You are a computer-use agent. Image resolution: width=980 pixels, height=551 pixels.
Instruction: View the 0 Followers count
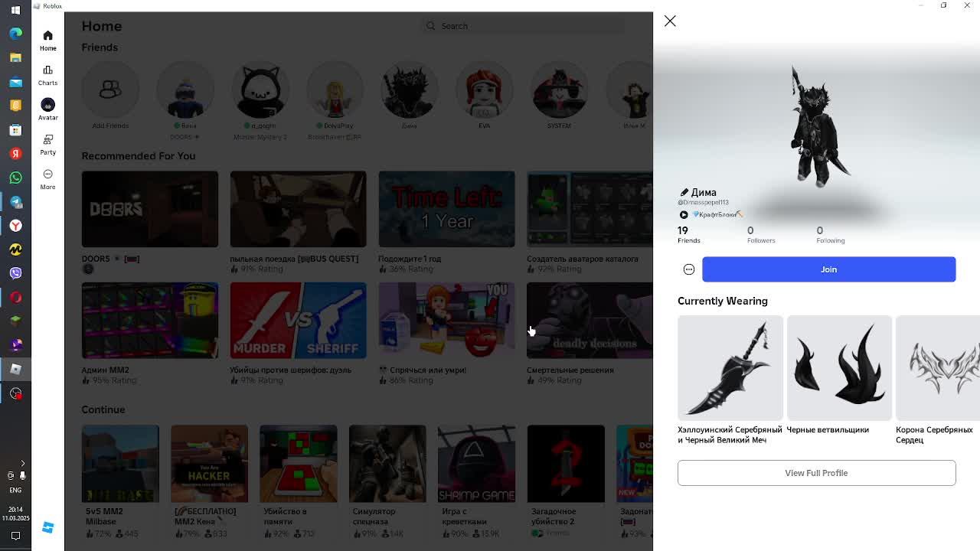click(x=761, y=234)
